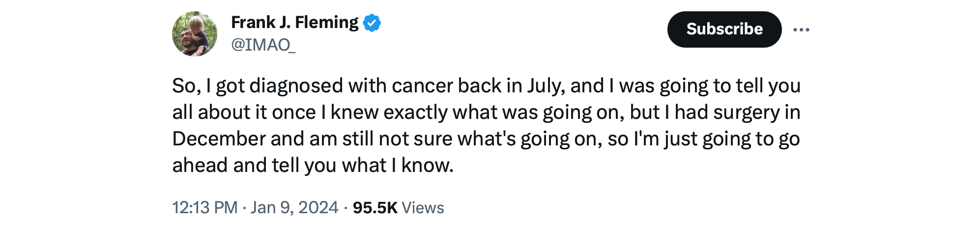This screenshot has width=980, height=225.
Task: Click the word "surgery" in the tweet
Action: tap(746, 112)
